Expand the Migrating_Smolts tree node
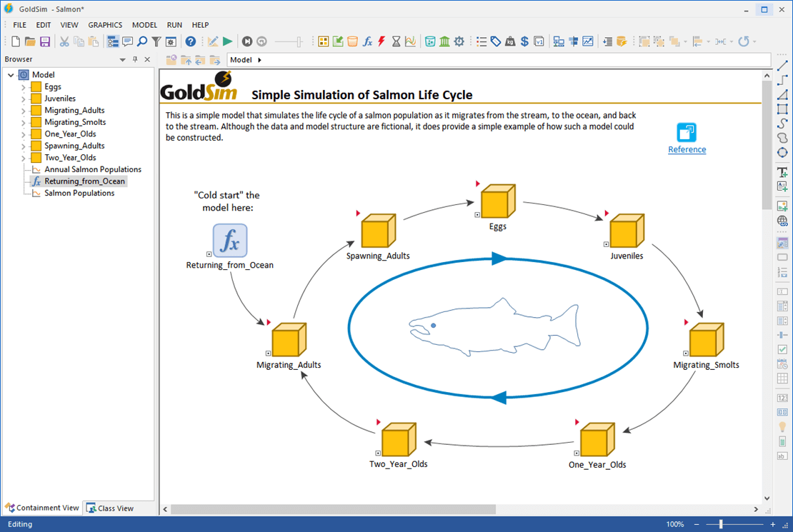The height and width of the screenshot is (532, 793). click(24, 122)
